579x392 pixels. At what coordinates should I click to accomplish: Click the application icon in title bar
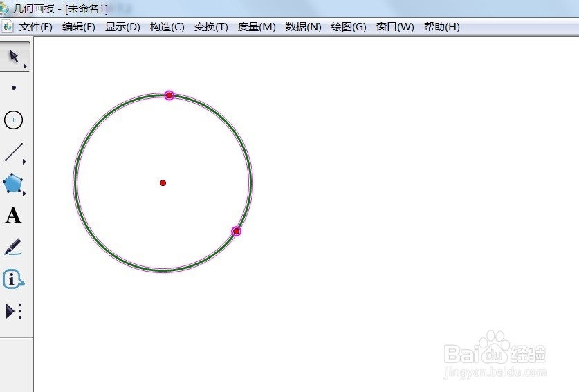coord(3,8)
